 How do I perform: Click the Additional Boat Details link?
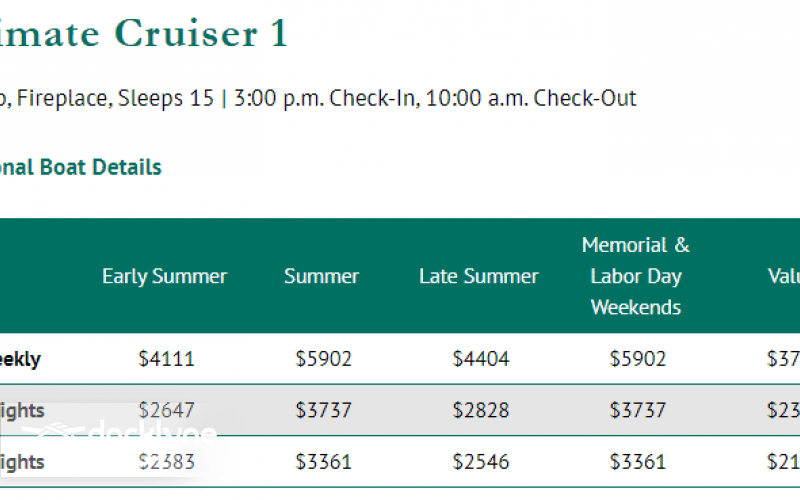pos(80,167)
